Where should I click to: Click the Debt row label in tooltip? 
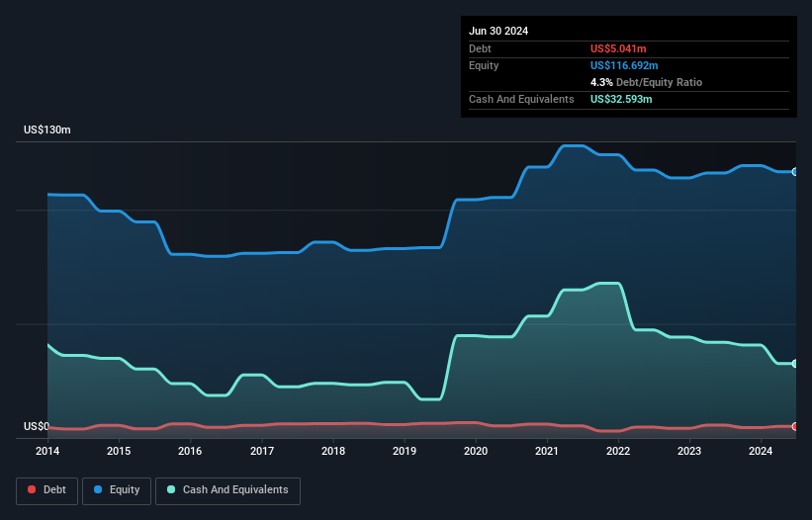[480, 48]
